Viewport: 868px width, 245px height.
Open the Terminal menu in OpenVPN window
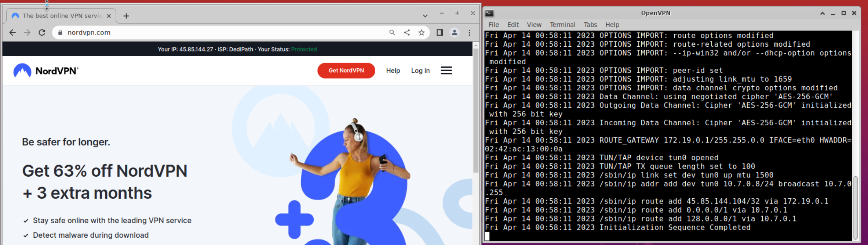coord(562,25)
